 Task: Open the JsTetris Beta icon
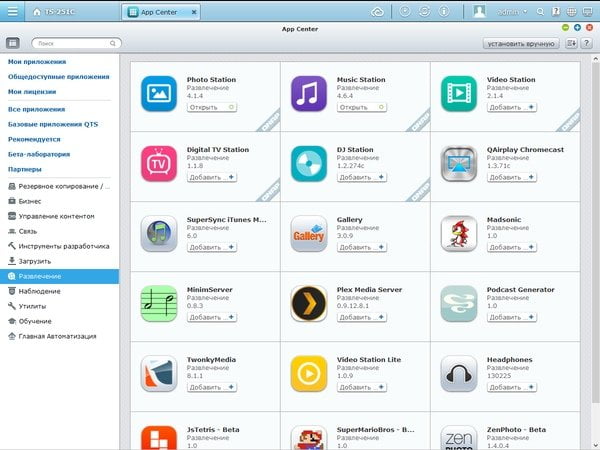(x=159, y=438)
